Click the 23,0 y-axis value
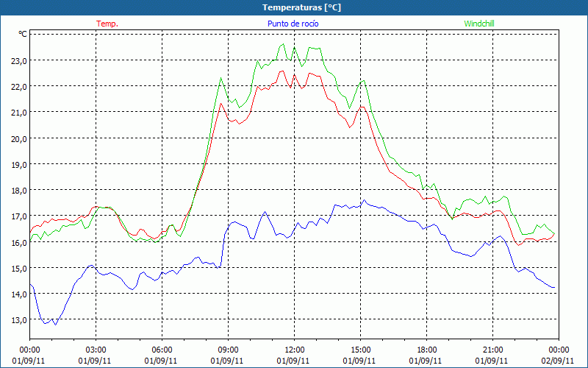The height and width of the screenshot is (368, 588). click(19, 61)
